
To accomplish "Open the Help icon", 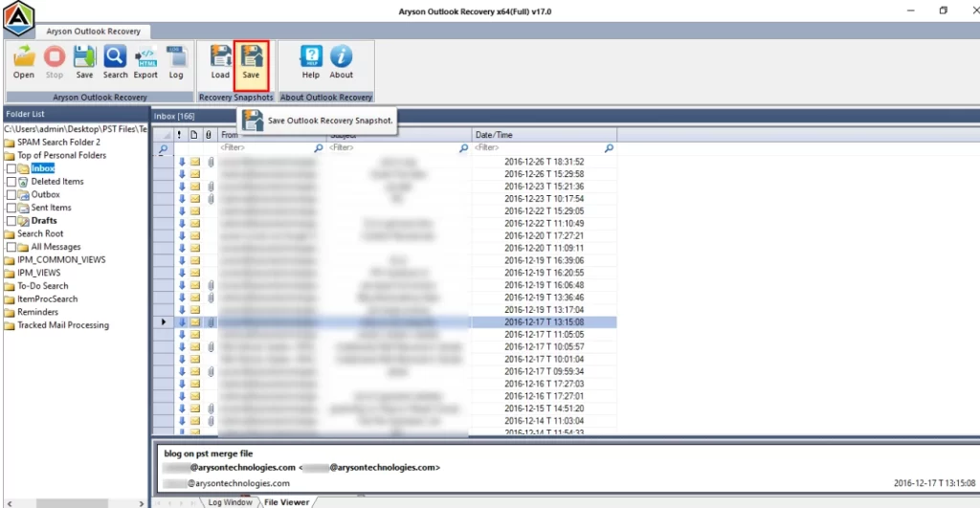I will (x=311, y=62).
